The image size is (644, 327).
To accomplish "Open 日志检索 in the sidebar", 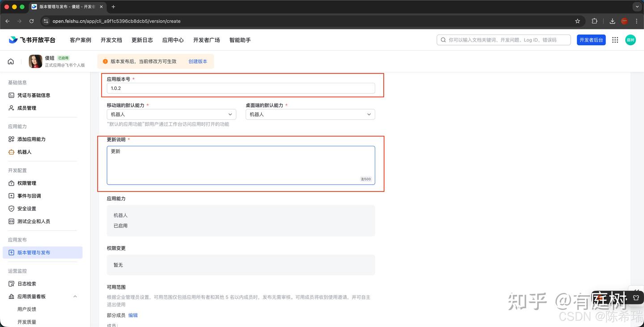I will click(x=26, y=284).
